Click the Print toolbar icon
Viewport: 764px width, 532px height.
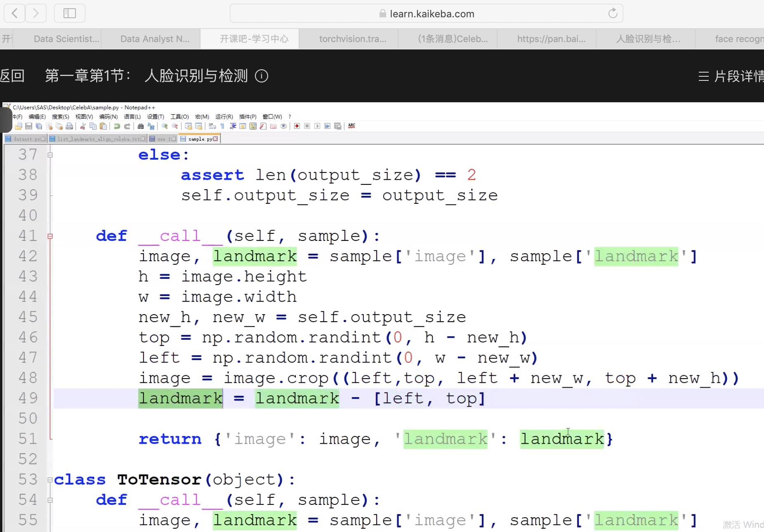pyautogui.click(x=69, y=126)
